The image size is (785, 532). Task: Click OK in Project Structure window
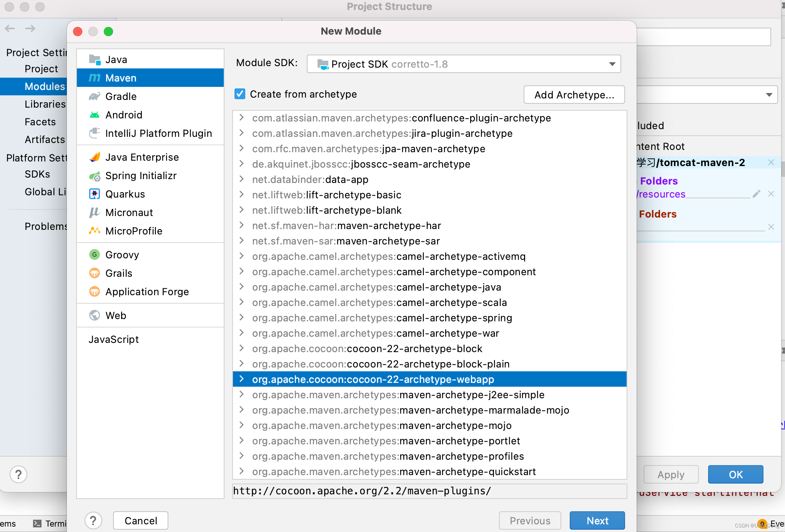click(736, 475)
